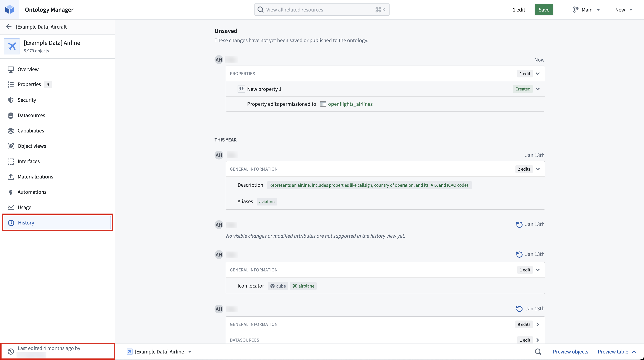Image resolution: width=644 pixels, height=360 pixels.
Task: Save the pending ontology edit
Action: [544, 10]
